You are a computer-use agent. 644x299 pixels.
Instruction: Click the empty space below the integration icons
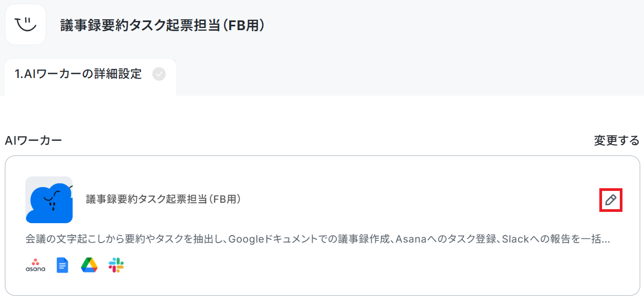(322, 284)
